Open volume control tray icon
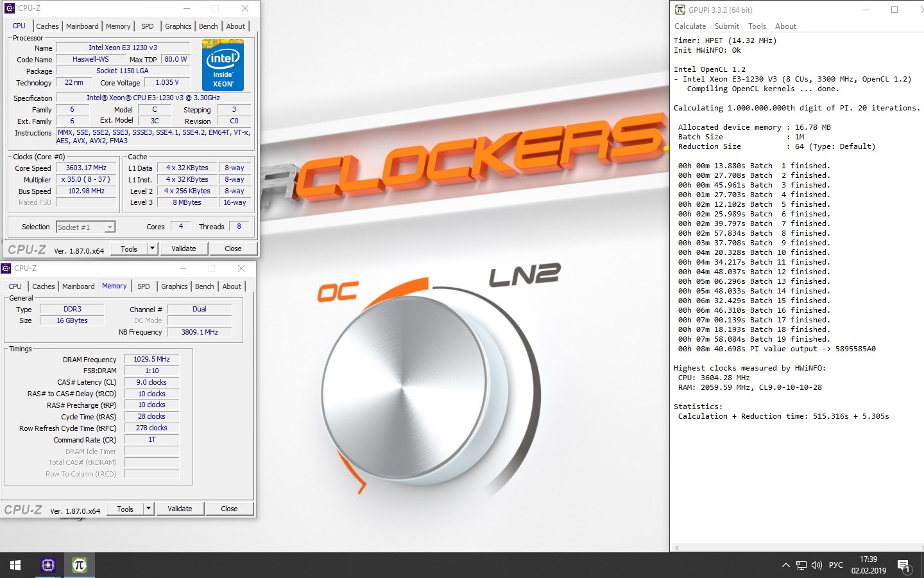924x578 pixels. [x=817, y=566]
